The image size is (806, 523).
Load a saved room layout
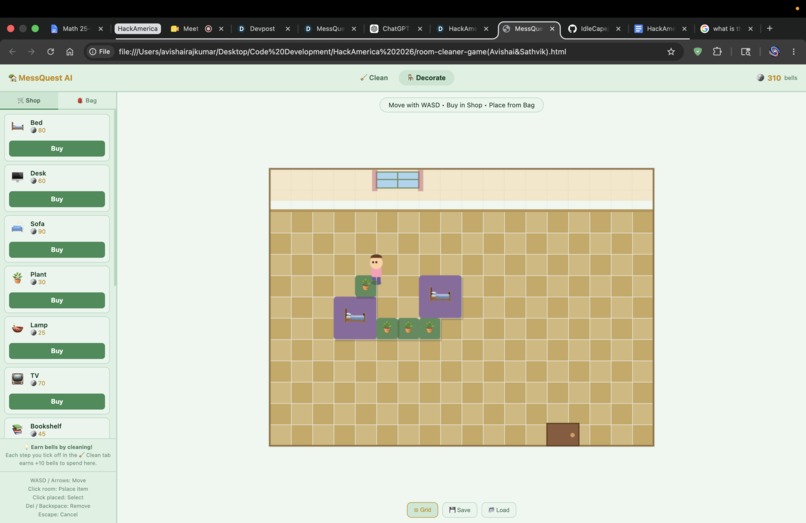(499, 510)
